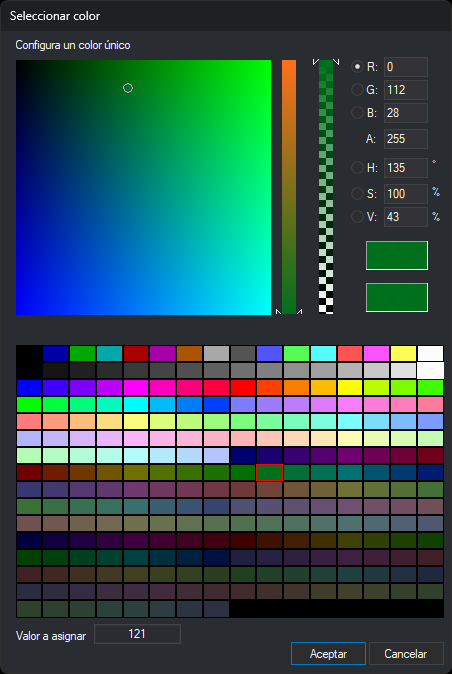Click the R value field showing 0
Viewport: 452px width, 674px height.
(x=406, y=67)
